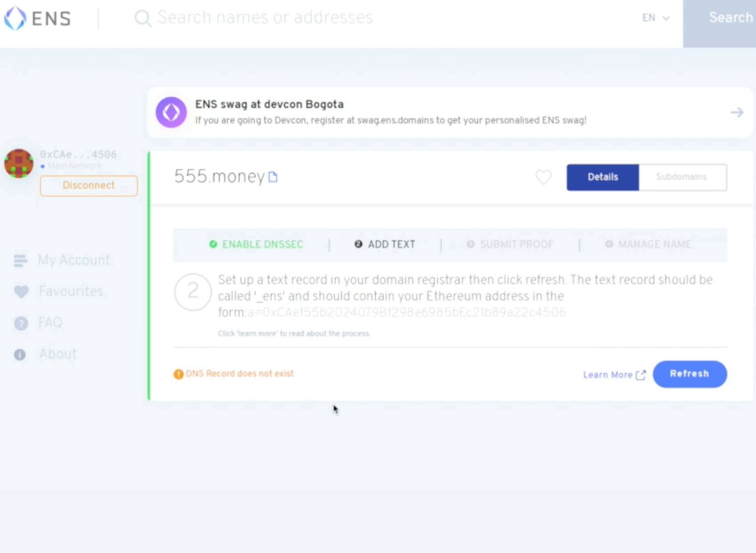Open the EN language dropdown
756x553 pixels.
click(655, 18)
